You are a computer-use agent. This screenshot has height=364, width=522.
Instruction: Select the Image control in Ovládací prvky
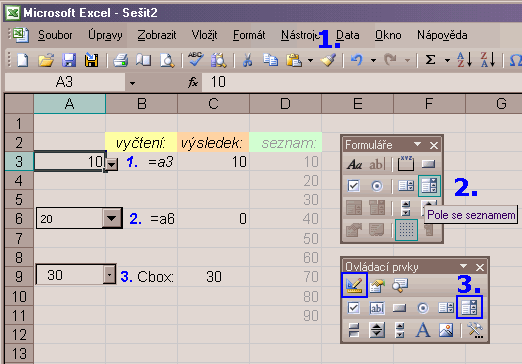click(446, 330)
